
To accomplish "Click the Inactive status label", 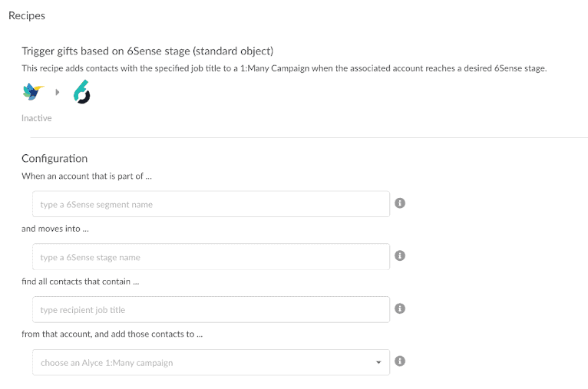I will click(x=37, y=118).
